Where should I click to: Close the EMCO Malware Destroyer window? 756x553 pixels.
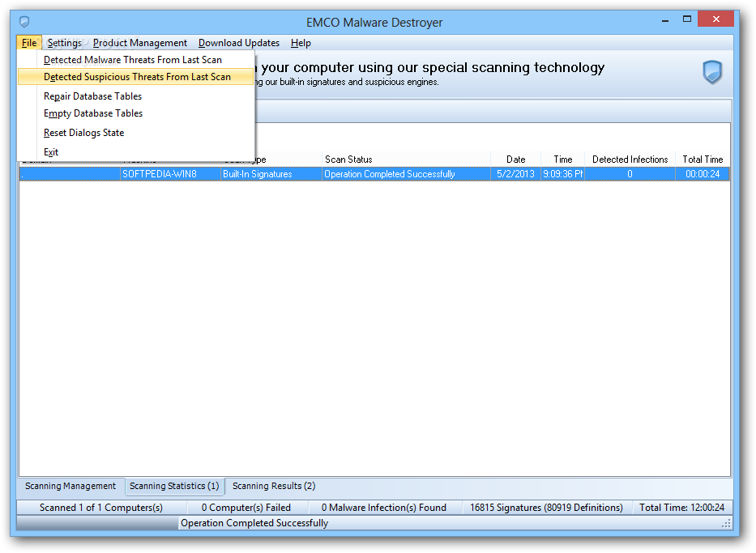(x=716, y=19)
